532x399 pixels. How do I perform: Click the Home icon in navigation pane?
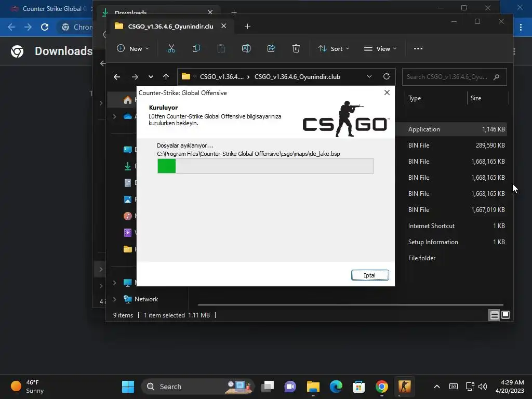coord(128,100)
